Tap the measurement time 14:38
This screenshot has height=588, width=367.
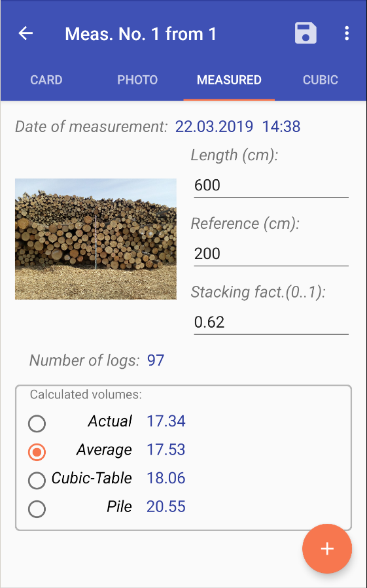[281, 127]
